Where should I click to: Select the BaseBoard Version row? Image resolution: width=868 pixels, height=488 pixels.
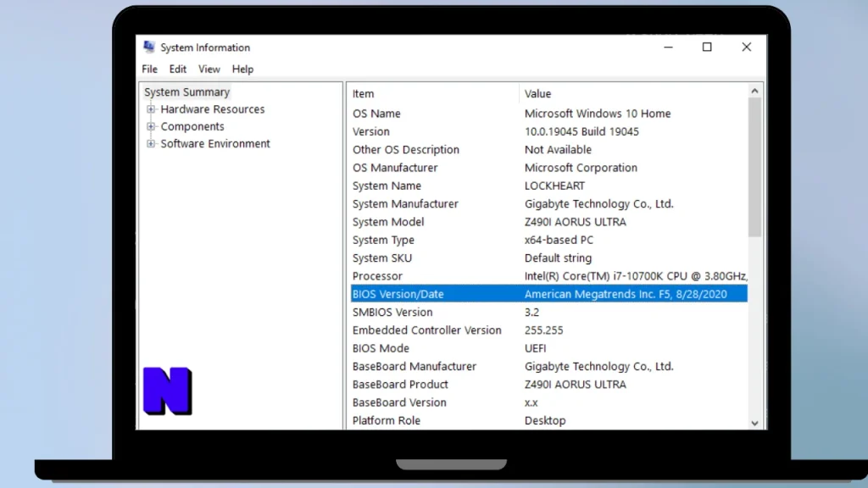click(548, 402)
